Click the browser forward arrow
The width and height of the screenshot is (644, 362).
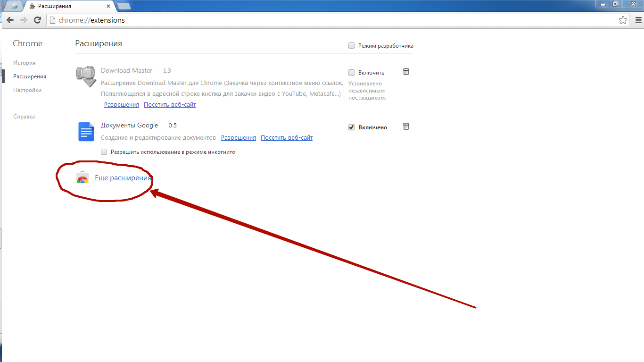coord(24,20)
